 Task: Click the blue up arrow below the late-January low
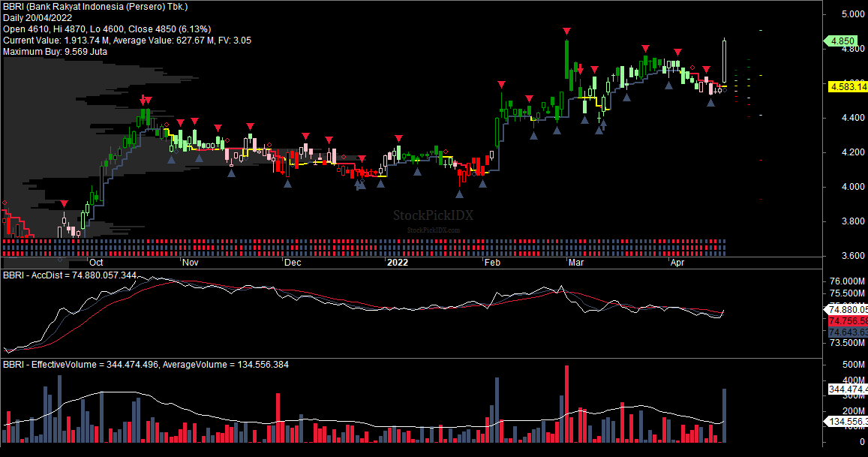coord(459,194)
